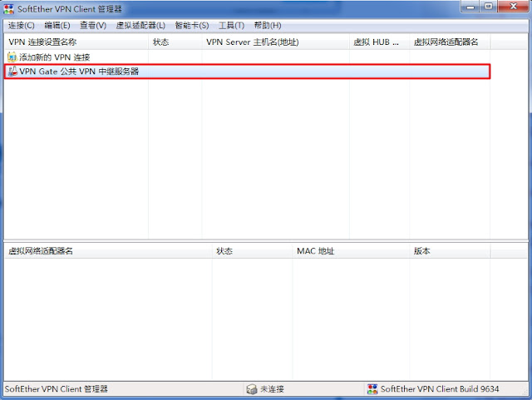This screenshot has width=532, height=400.
Task: Click the SoftEther title bar app icon
Action: [9, 9]
